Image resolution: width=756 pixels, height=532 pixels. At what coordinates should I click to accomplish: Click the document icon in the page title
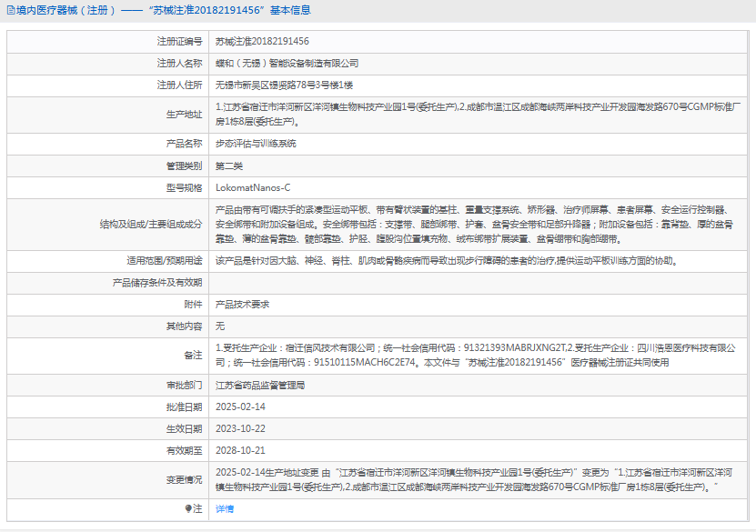click(x=11, y=10)
